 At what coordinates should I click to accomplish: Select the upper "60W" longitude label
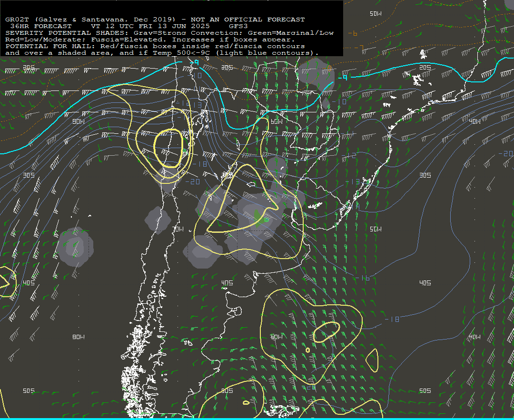click(277, 121)
